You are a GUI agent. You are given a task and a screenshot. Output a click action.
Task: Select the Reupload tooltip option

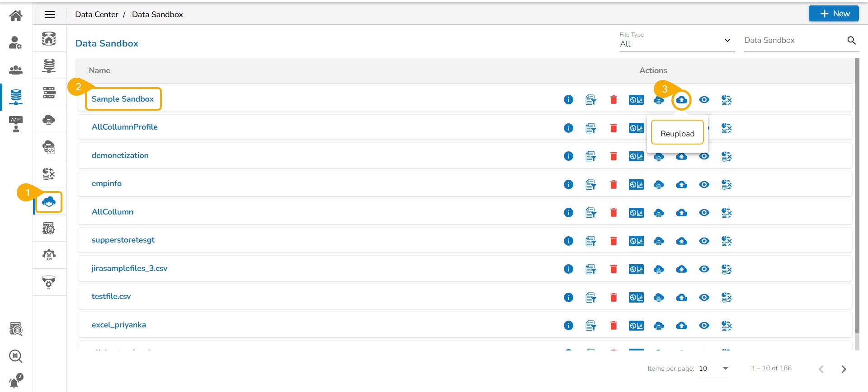(x=677, y=133)
